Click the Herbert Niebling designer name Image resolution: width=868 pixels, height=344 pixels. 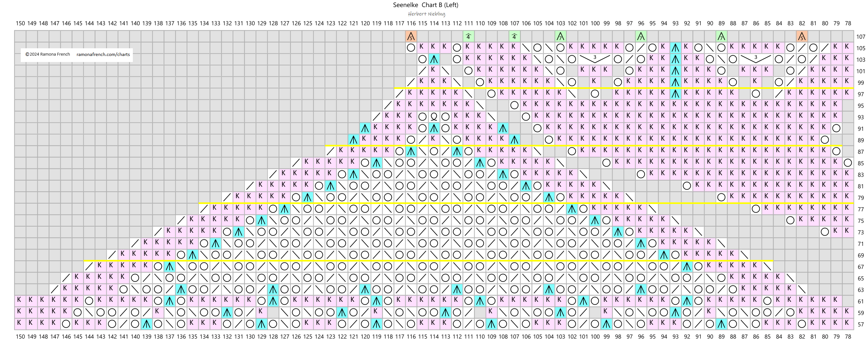[x=426, y=14]
